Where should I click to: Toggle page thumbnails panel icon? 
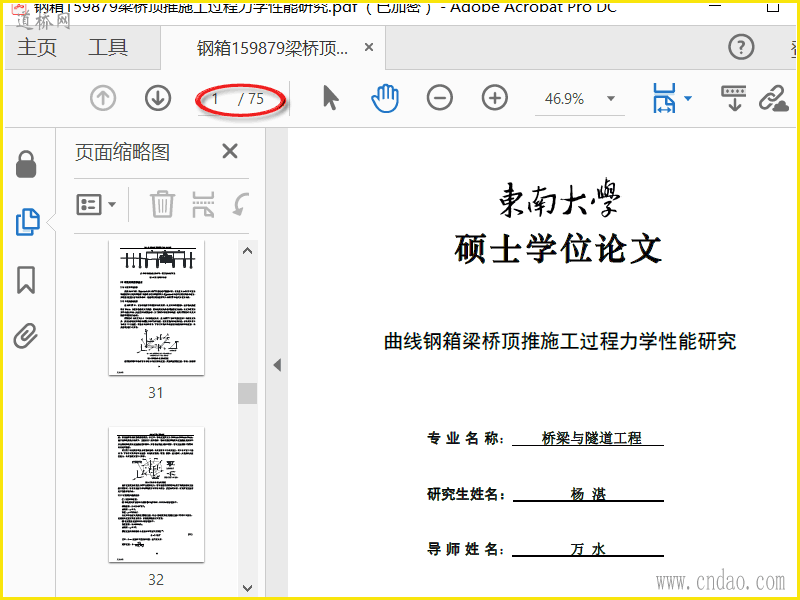click(27, 222)
